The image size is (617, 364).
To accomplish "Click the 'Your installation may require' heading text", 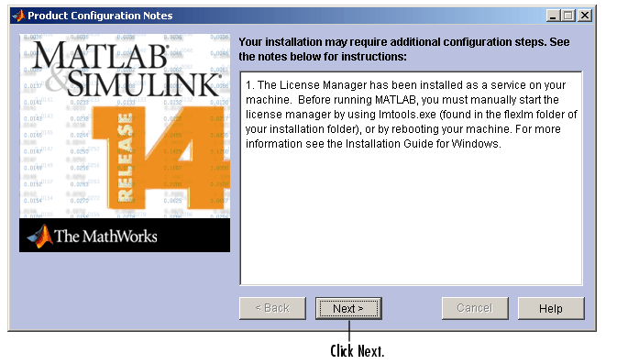I will click(x=404, y=50).
